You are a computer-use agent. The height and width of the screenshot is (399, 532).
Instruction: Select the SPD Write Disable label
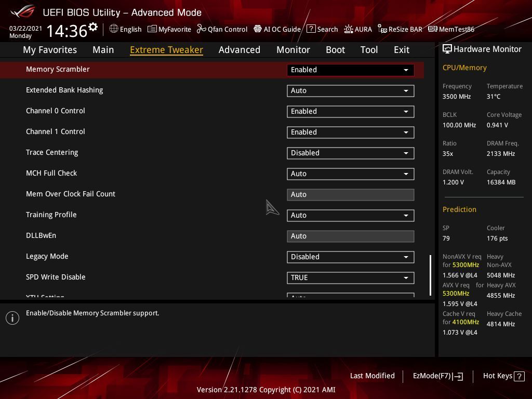pos(56,277)
